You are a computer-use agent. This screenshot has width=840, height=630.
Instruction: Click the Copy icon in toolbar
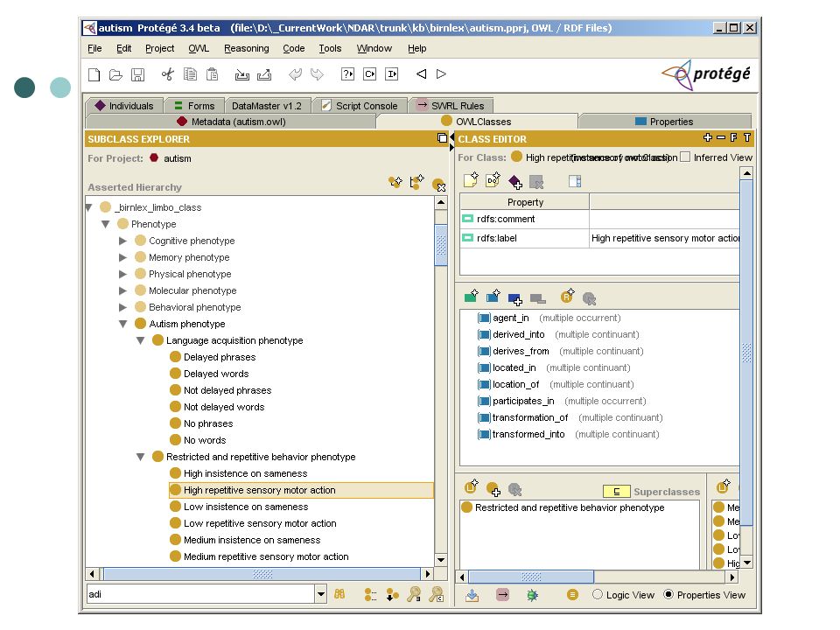[x=190, y=74]
